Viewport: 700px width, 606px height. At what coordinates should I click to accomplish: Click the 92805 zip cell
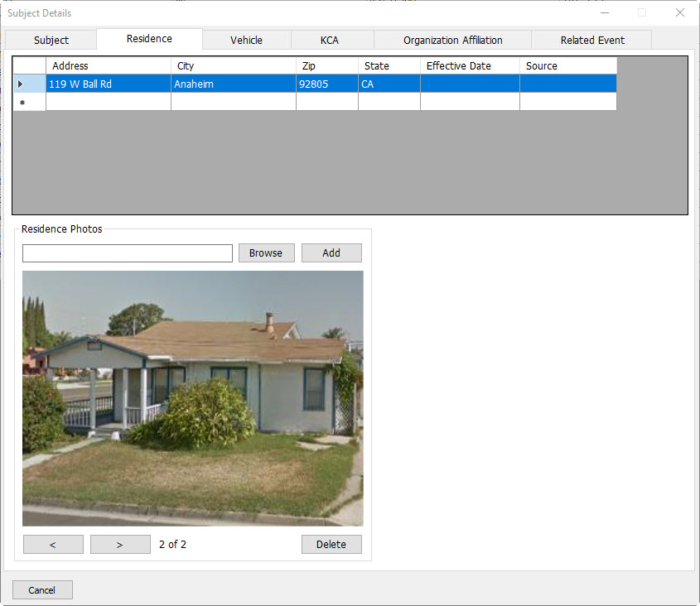(326, 84)
